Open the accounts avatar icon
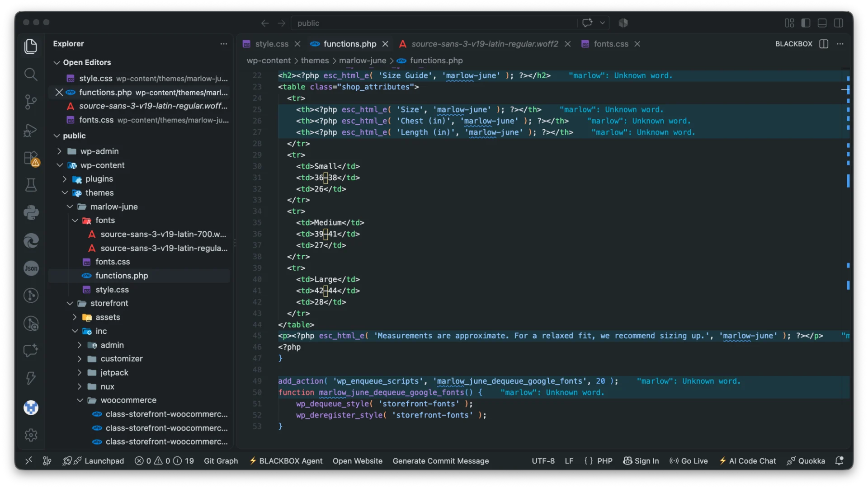The width and height of the screenshot is (868, 488). coord(31,408)
